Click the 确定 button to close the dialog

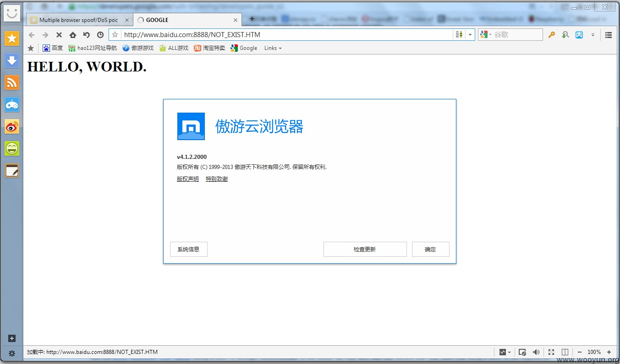coord(430,250)
